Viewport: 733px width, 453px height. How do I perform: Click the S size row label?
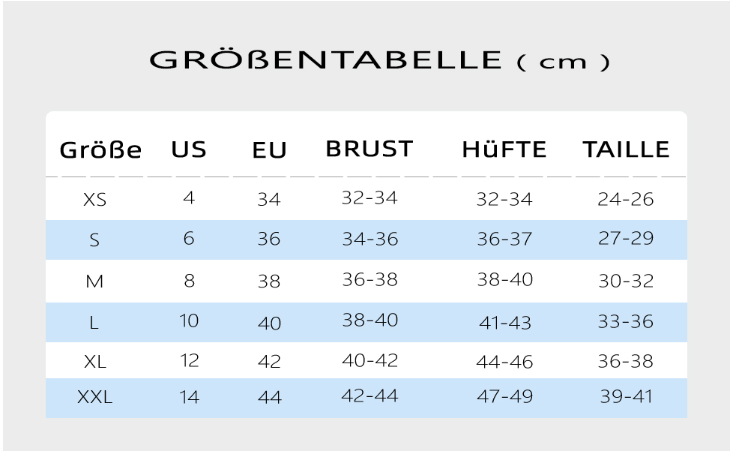(94, 240)
